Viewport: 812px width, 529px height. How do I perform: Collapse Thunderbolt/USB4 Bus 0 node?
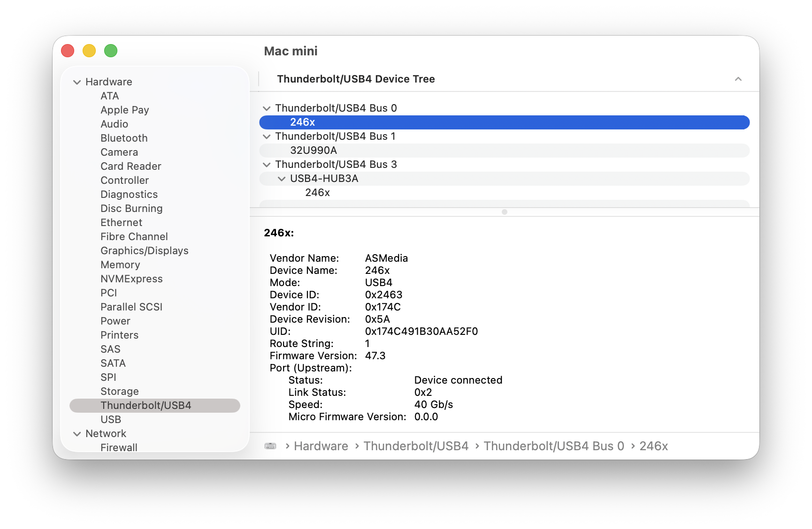click(x=267, y=108)
